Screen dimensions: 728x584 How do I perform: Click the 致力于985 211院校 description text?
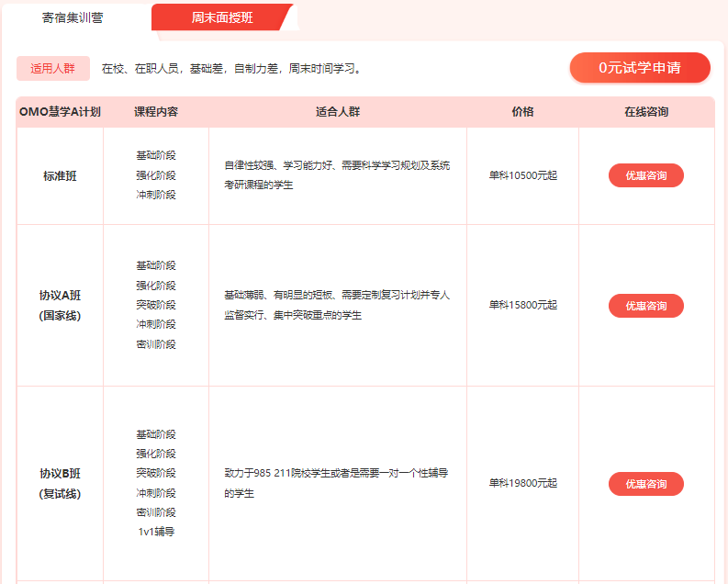coord(336,483)
